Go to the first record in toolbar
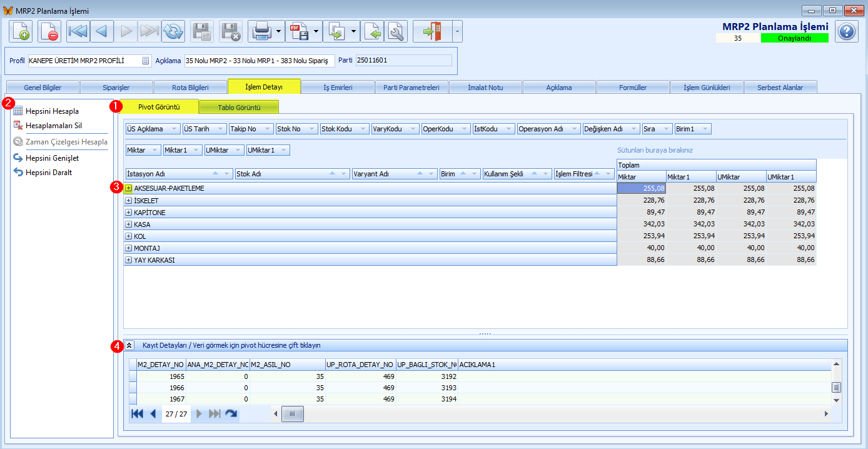The height and width of the screenshot is (449, 868). [78, 31]
